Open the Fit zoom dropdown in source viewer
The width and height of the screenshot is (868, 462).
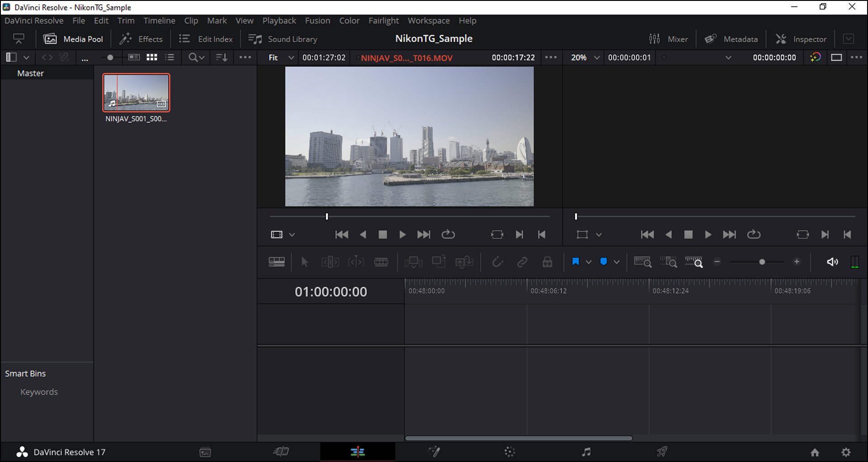coord(281,58)
